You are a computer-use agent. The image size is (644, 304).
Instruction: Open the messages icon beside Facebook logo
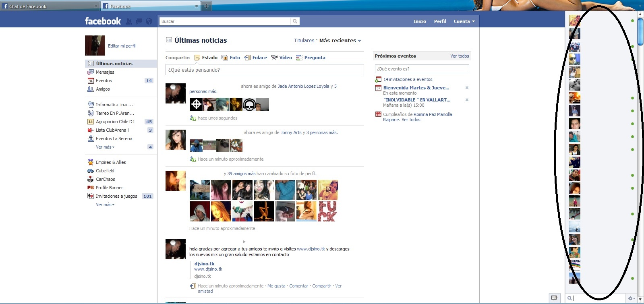(139, 21)
